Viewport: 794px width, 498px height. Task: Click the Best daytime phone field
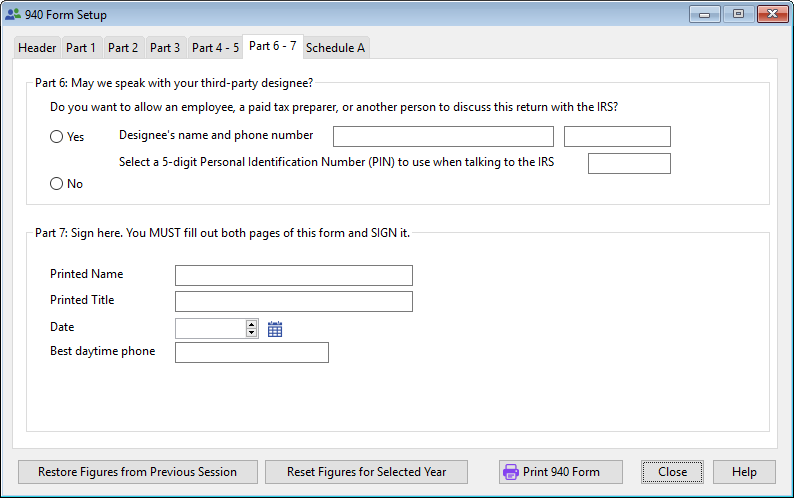pyautogui.click(x=251, y=353)
